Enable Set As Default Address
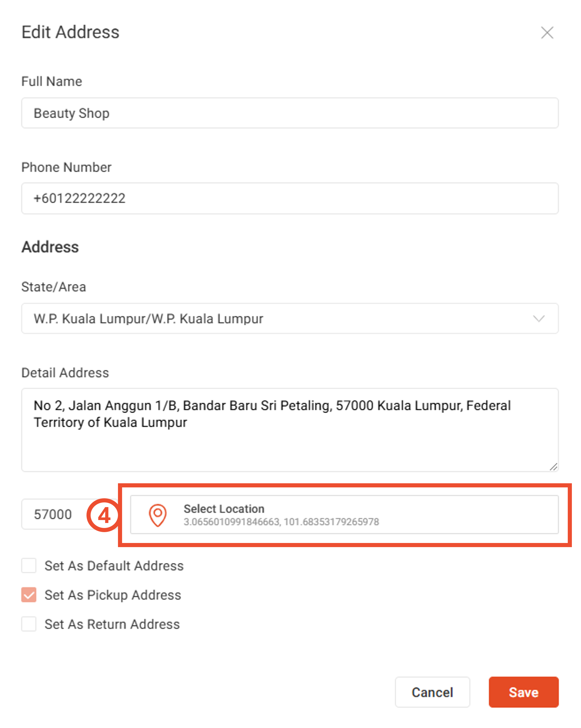Viewport: 581px width, 728px height. coord(29,566)
